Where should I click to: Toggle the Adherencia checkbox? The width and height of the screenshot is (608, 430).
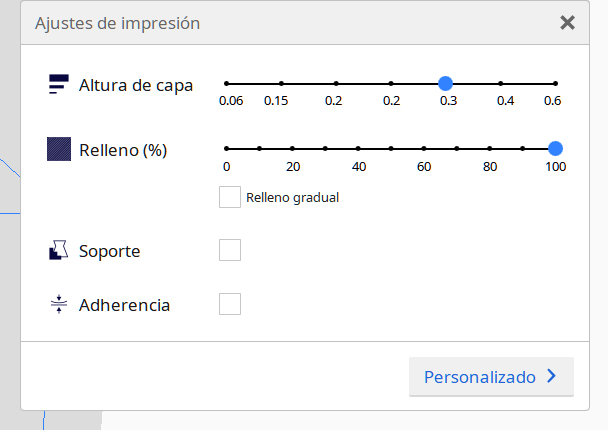pyautogui.click(x=230, y=304)
